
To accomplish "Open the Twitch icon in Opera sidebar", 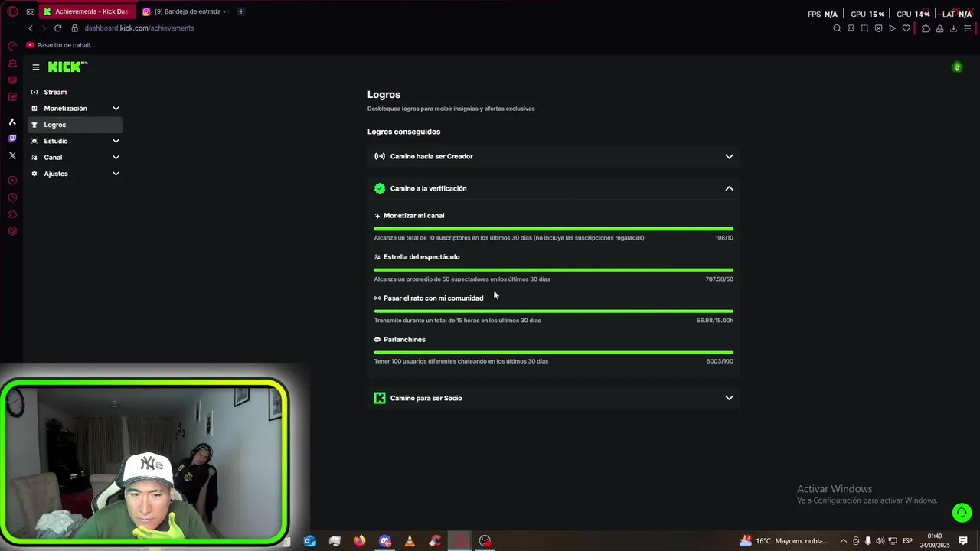I will (x=12, y=139).
